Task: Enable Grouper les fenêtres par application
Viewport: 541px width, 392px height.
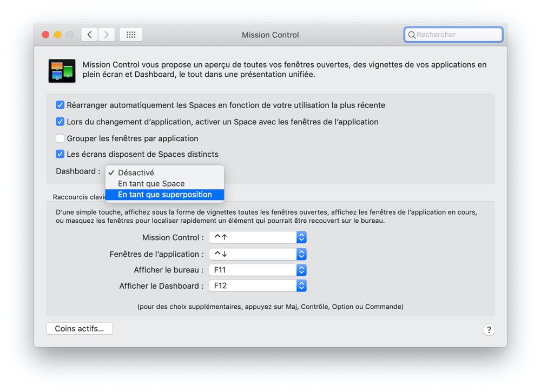Action: point(60,138)
